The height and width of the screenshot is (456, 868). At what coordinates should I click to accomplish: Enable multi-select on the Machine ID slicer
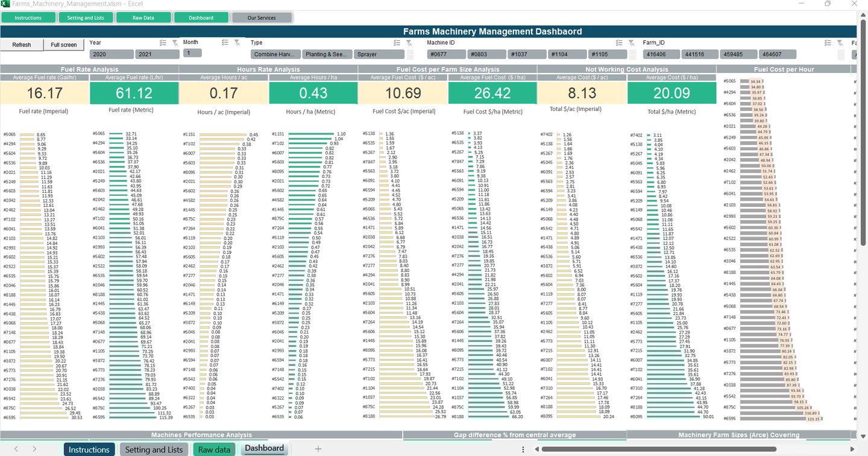point(619,42)
